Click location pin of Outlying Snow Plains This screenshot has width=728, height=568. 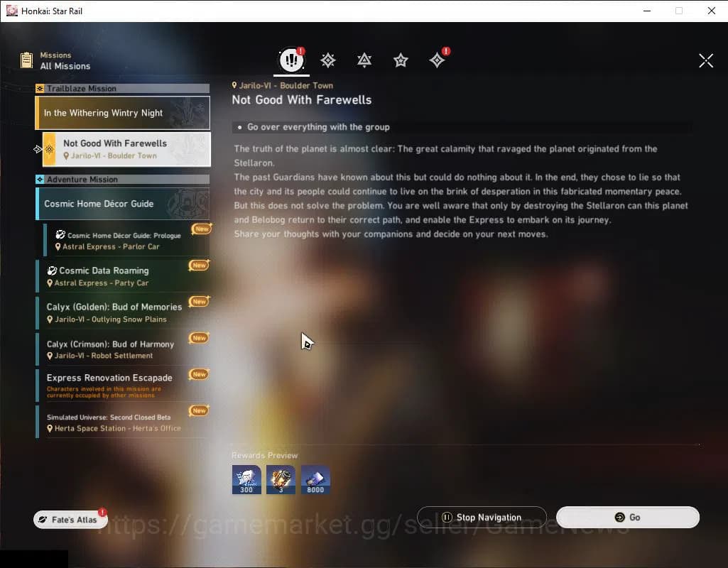[50, 319]
